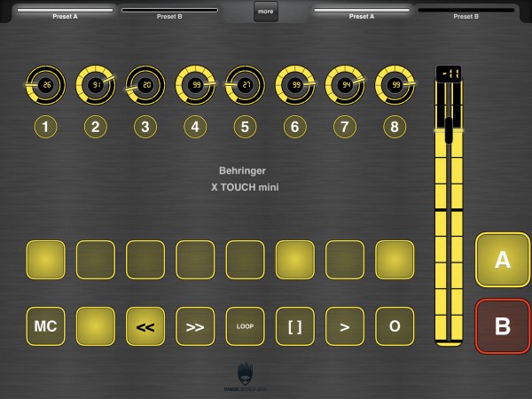This screenshot has height=399, width=532.
Task: Toggle the unlit pad above the rewind button
Action: click(145, 260)
